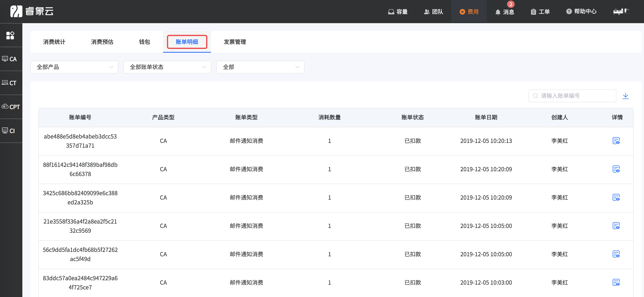This screenshot has height=297, width=644.
Task: Open 容量 capacity menu
Action: pyautogui.click(x=398, y=12)
